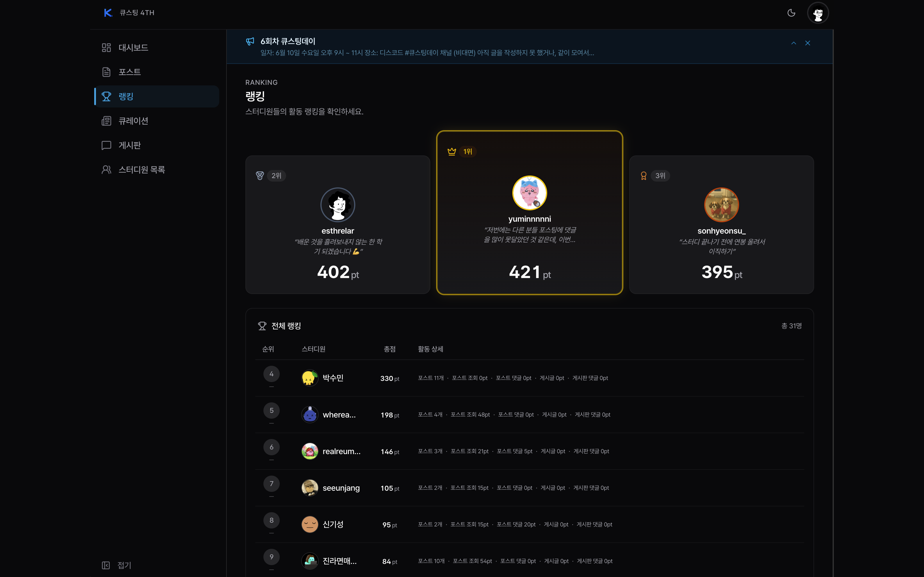The width and height of the screenshot is (924, 577).
Task: Click the 스터디원 목록 people icon
Action: click(106, 170)
